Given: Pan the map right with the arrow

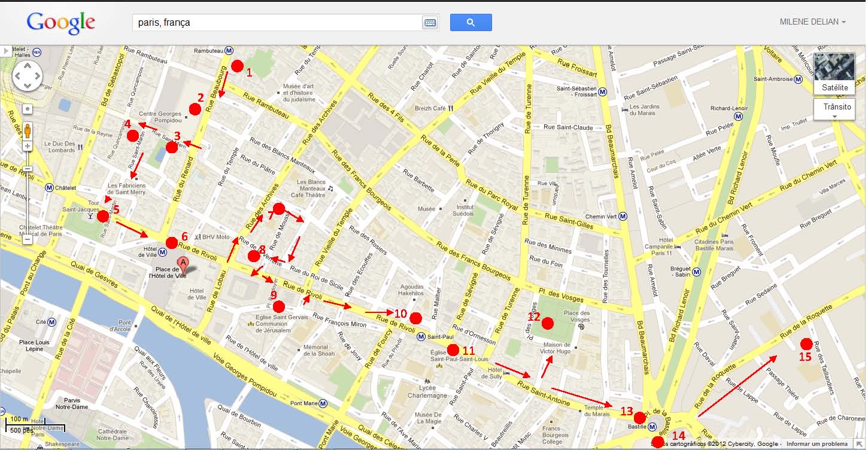Looking at the screenshot, I should (38, 76).
